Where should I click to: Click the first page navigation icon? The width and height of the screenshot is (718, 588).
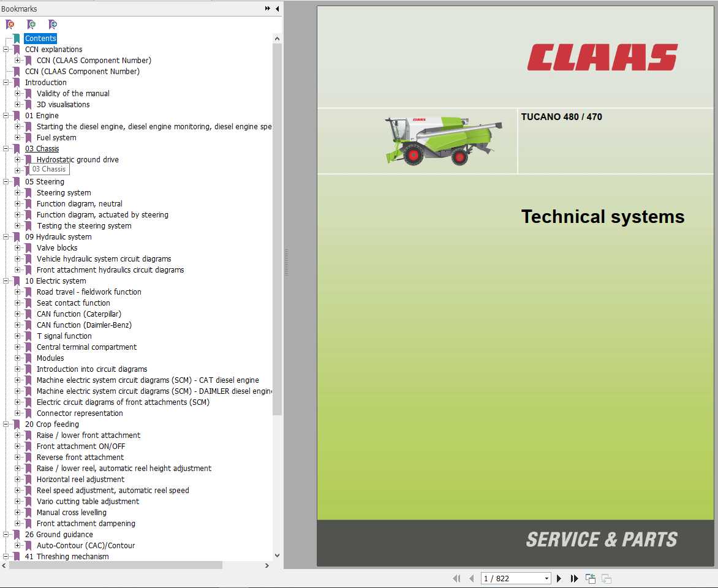click(456, 578)
